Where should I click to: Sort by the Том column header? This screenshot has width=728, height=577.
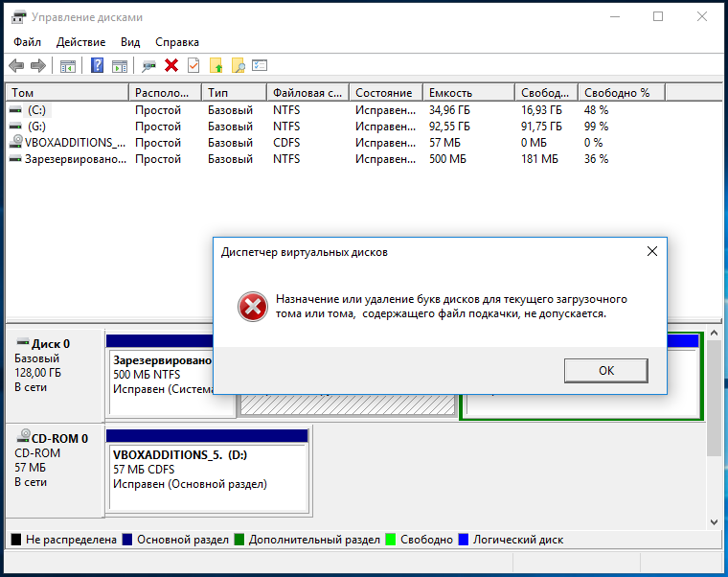tap(67, 93)
